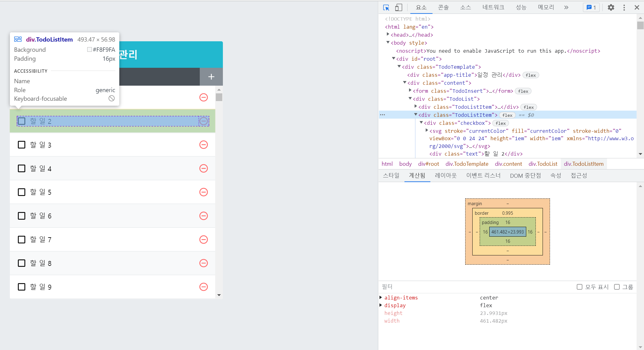Delete the 할 일 7 item
This screenshot has width=644, height=350.
coord(203,239)
